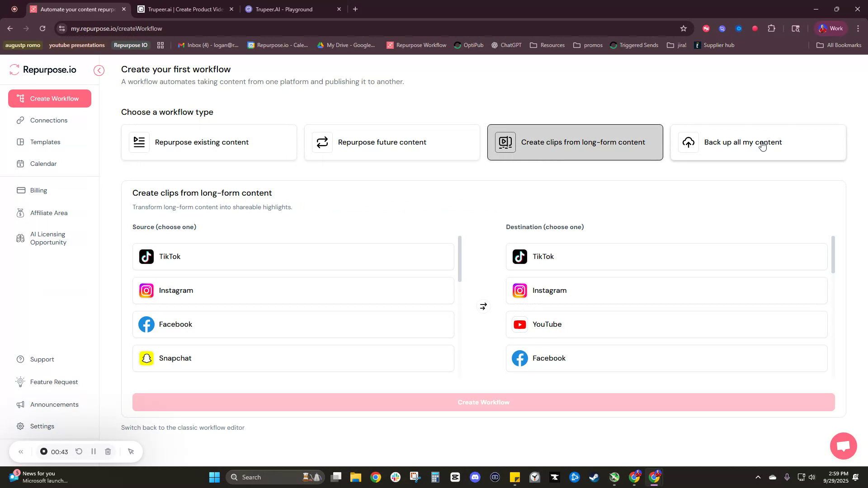The width and height of the screenshot is (868, 488).
Task: Select TikTok as the source platform
Action: [x=293, y=256]
